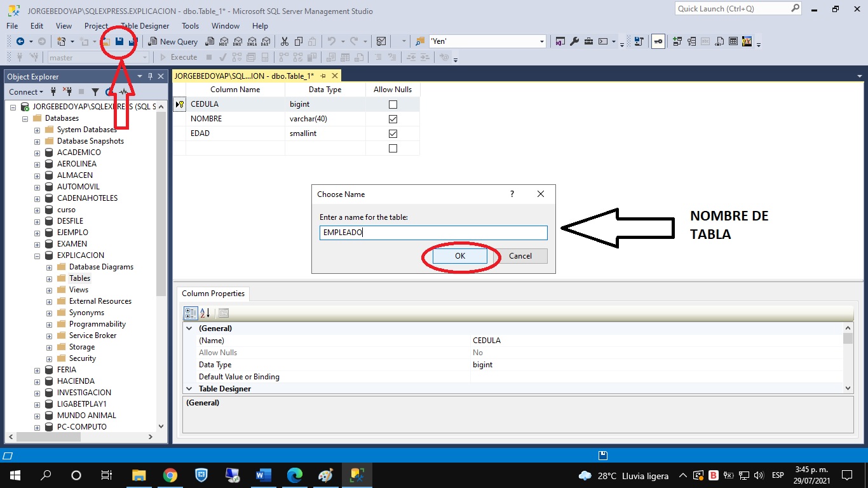Image resolution: width=868 pixels, height=488 pixels.
Task: Open Word from the Windows taskbar
Action: click(263, 475)
